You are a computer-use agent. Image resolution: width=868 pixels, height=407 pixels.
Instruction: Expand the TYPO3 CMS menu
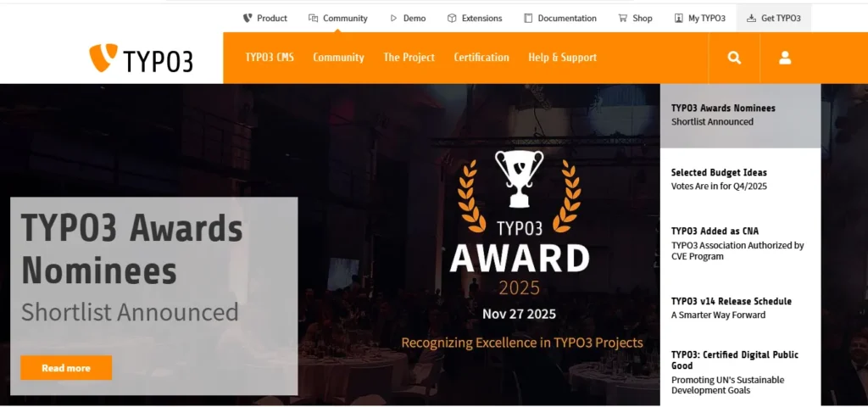tap(270, 58)
